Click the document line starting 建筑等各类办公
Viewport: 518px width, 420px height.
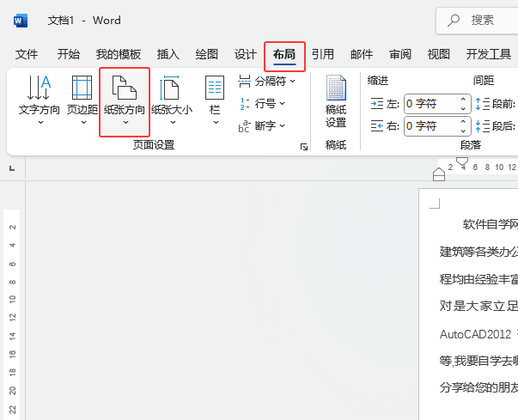(478, 252)
